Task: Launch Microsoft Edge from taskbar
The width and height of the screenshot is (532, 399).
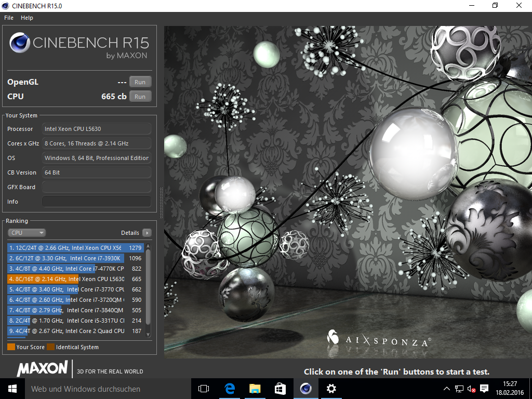Action: pos(229,389)
